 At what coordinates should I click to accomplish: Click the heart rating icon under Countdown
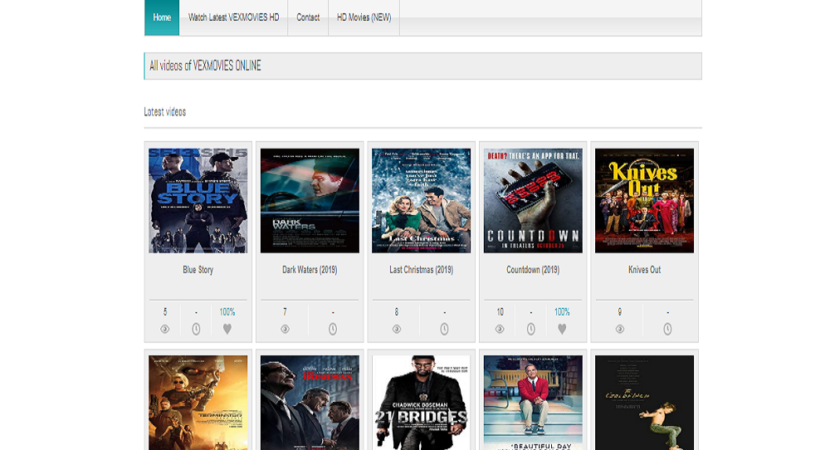tap(562, 329)
